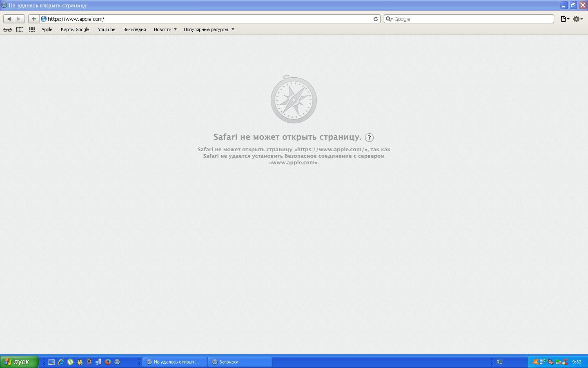Click the forward navigation arrow
The height and width of the screenshot is (368, 588).
19,19
